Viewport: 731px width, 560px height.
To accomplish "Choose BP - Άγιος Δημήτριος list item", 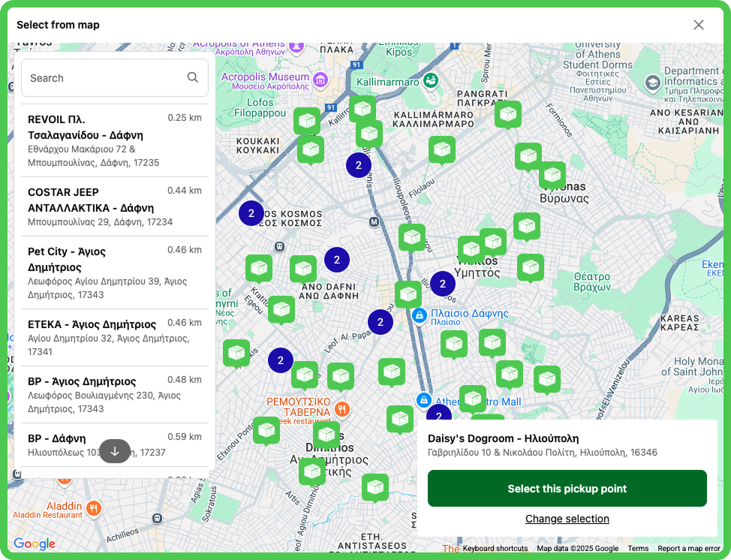I will pos(114,394).
